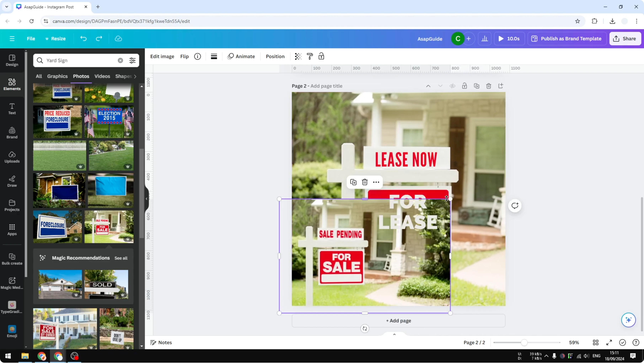Click Publish as Brand Template
Image resolution: width=644 pixels, height=363 pixels.
[x=567, y=39]
